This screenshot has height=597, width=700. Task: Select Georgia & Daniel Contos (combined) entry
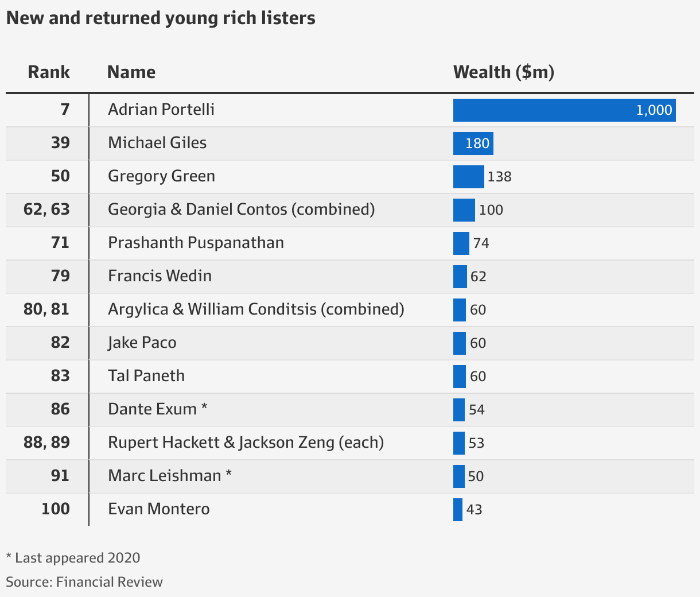coord(242,210)
